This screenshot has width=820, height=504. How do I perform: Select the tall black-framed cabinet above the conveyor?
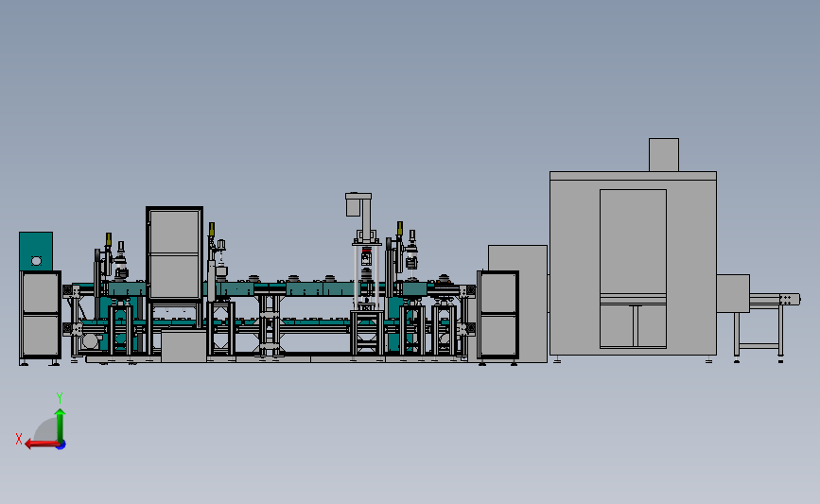click(174, 253)
